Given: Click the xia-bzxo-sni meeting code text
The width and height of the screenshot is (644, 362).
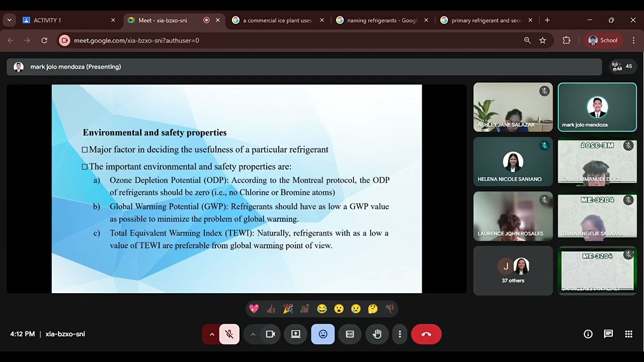Looking at the screenshot, I should coord(65,334).
